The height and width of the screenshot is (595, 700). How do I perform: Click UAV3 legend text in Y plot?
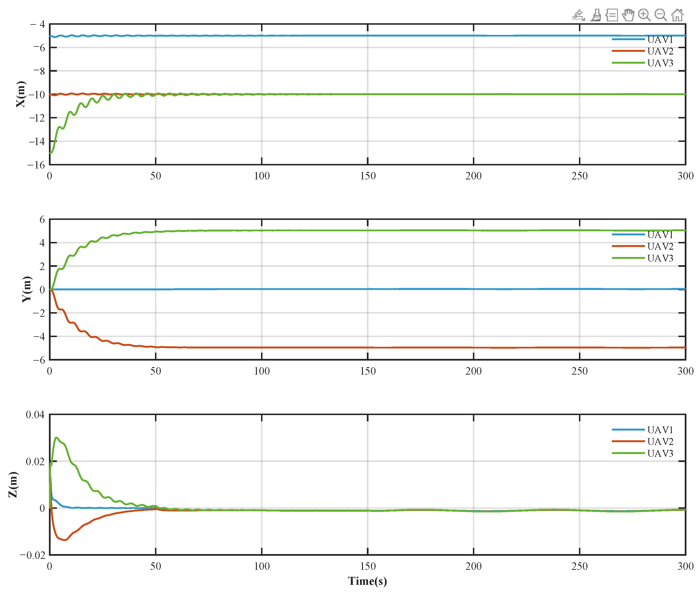pyautogui.click(x=660, y=258)
